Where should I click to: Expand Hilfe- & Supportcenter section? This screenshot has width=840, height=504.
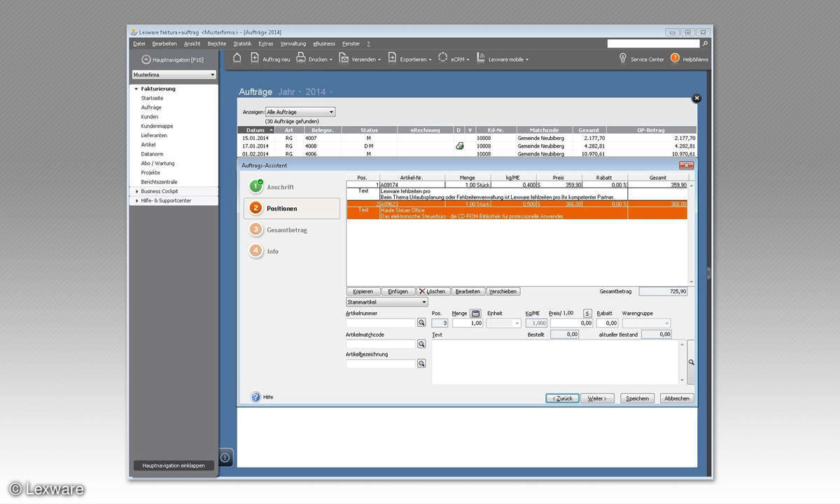136,201
